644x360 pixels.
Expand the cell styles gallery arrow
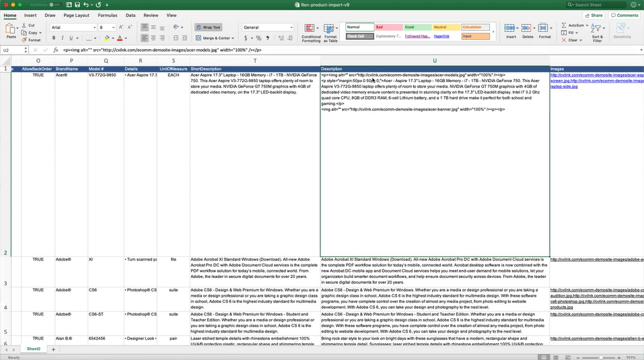pyautogui.click(x=493, y=32)
